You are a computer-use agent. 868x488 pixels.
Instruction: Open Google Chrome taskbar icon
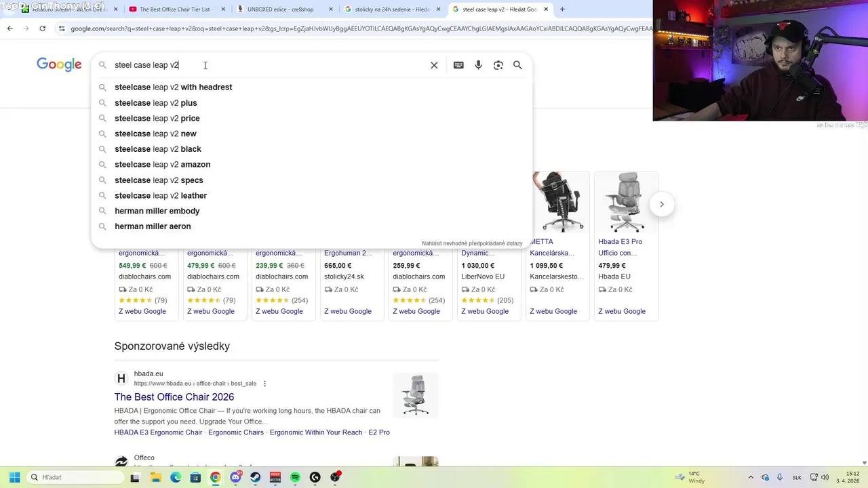pyautogui.click(x=215, y=477)
